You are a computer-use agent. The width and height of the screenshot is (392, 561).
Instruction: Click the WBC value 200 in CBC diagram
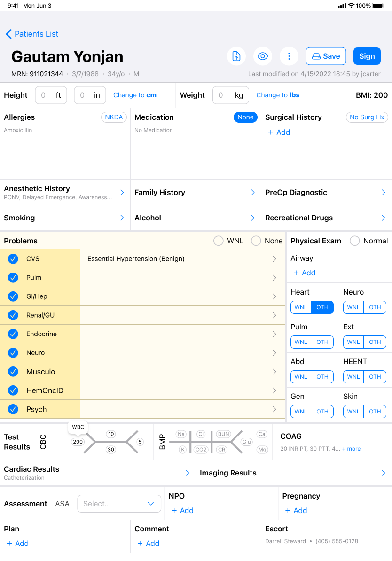tap(78, 442)
